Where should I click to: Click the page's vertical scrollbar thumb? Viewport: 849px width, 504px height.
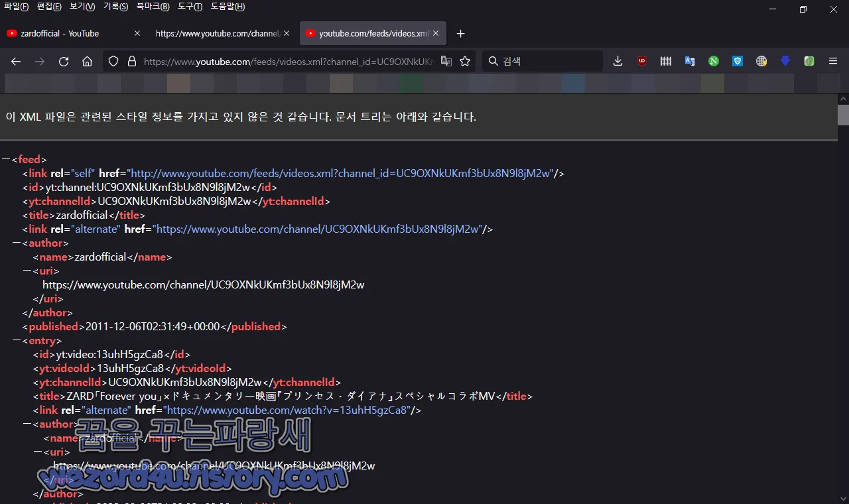pyautogui.click(x=843, y=115)
